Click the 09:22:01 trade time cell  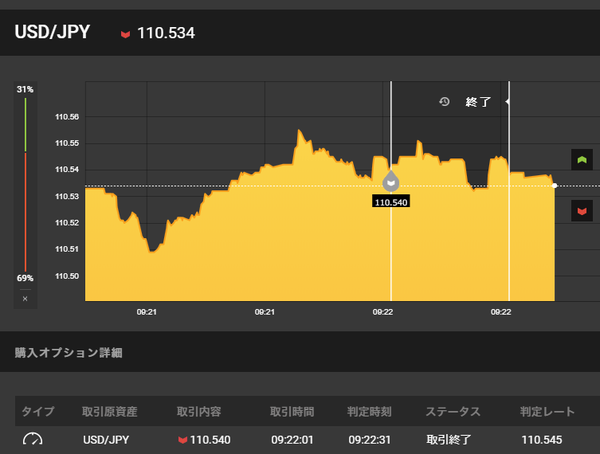coord(292,439)
